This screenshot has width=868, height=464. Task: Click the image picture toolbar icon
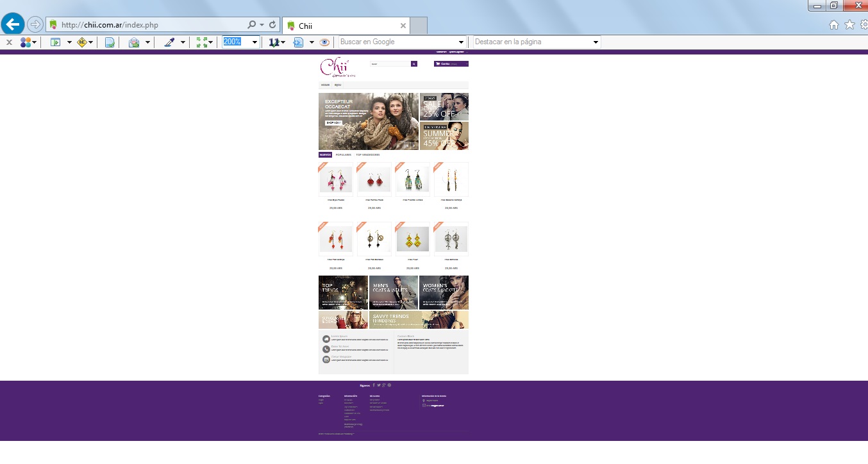134,42
